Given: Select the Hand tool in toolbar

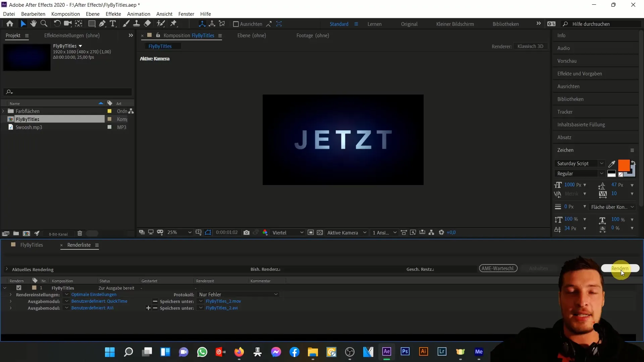Looking at the screenshot, I should point(33,24).
